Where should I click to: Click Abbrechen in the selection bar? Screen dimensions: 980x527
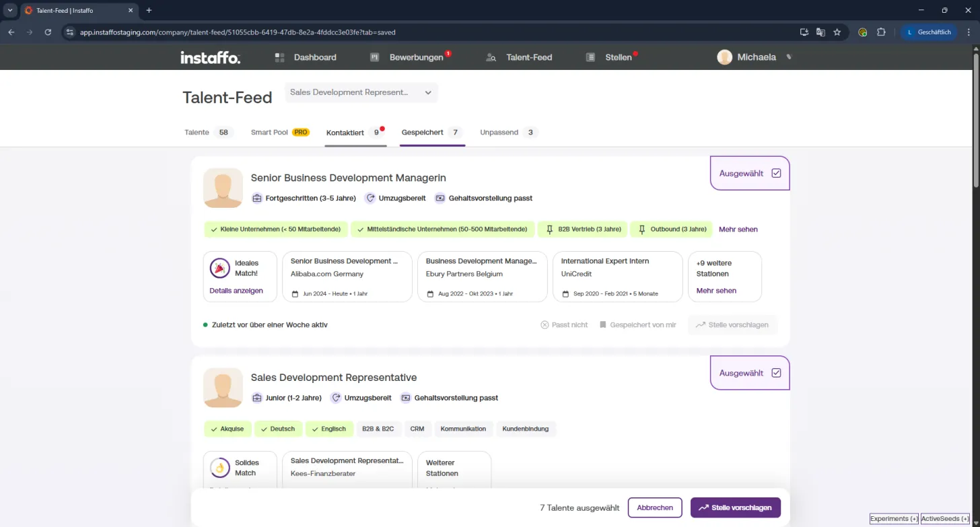tap(655, 507)
